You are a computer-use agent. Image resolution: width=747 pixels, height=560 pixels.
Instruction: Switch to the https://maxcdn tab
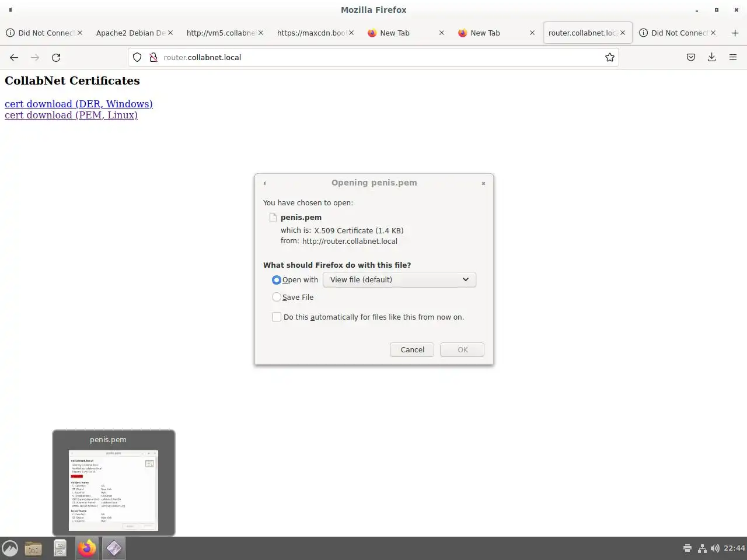[x=311, y=33]
